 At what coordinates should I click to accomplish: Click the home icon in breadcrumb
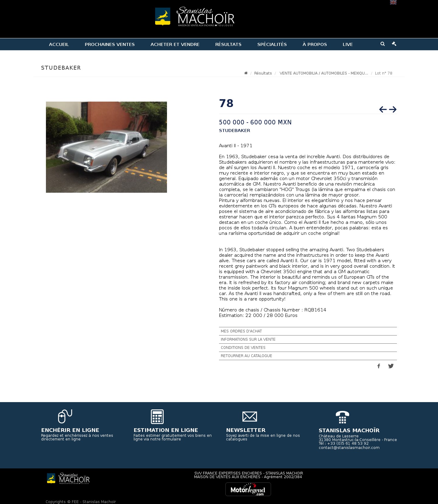[x=246, y=73]
